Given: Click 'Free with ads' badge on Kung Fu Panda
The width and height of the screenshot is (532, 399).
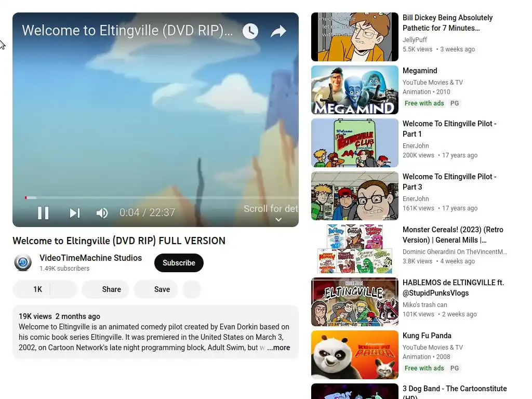Looking at the screenshot, I should click(x=424, y=368).
